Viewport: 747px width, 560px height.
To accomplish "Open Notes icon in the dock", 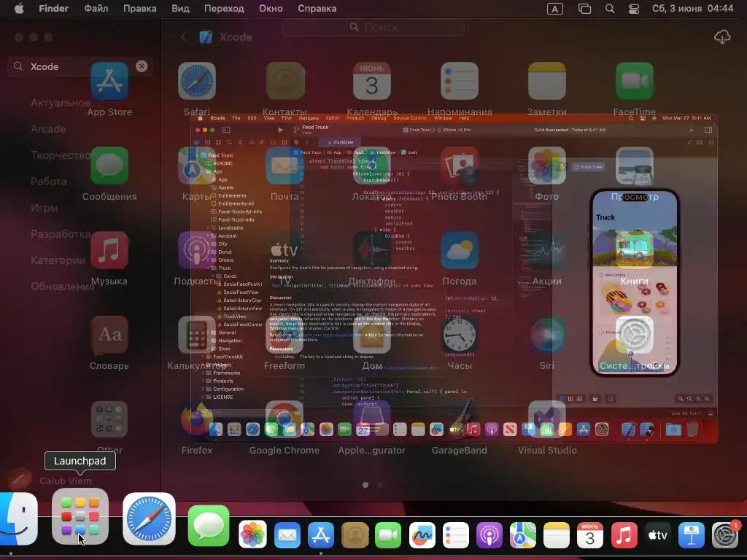I will pos(557,534).
